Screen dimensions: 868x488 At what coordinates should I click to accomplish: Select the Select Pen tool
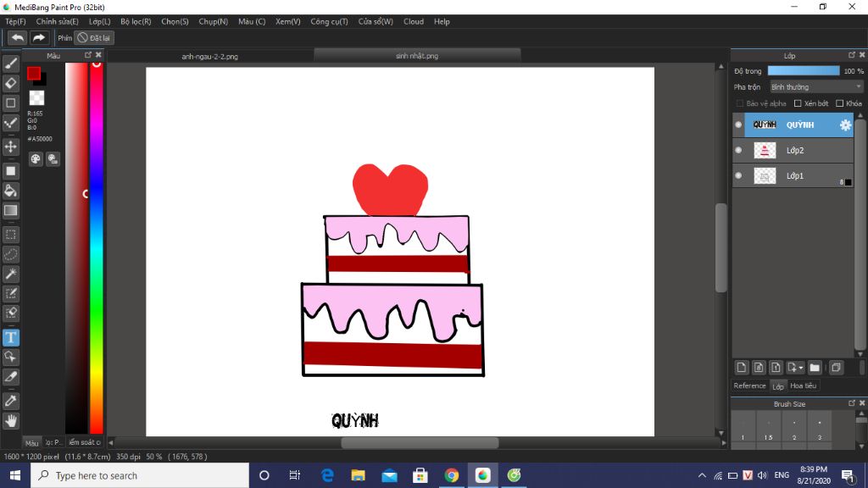pos(10,293)
